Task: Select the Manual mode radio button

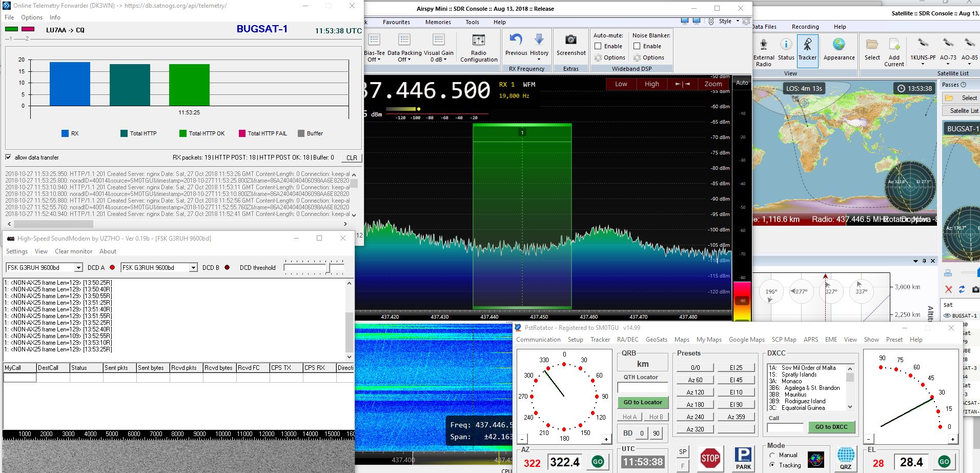Action: (x=772, y=455)
